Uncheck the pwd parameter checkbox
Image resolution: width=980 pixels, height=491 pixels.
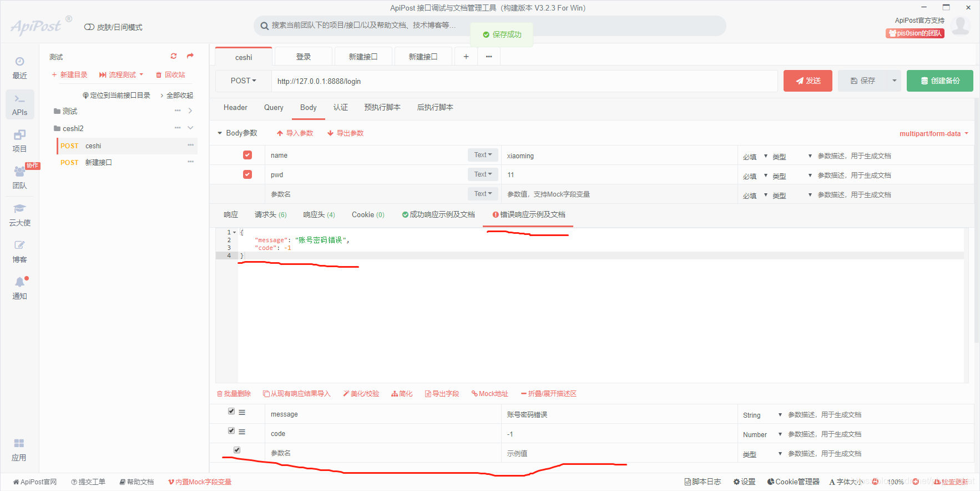click(x=247, y=174)
